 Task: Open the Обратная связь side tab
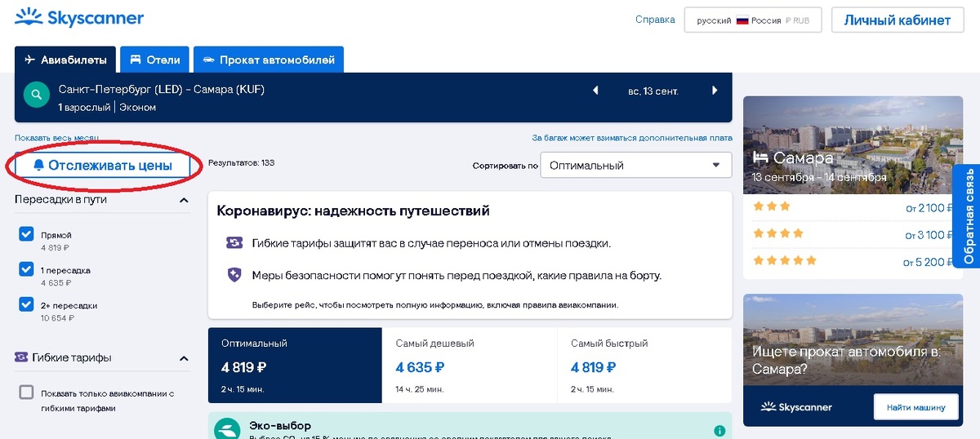coord(968,215)
